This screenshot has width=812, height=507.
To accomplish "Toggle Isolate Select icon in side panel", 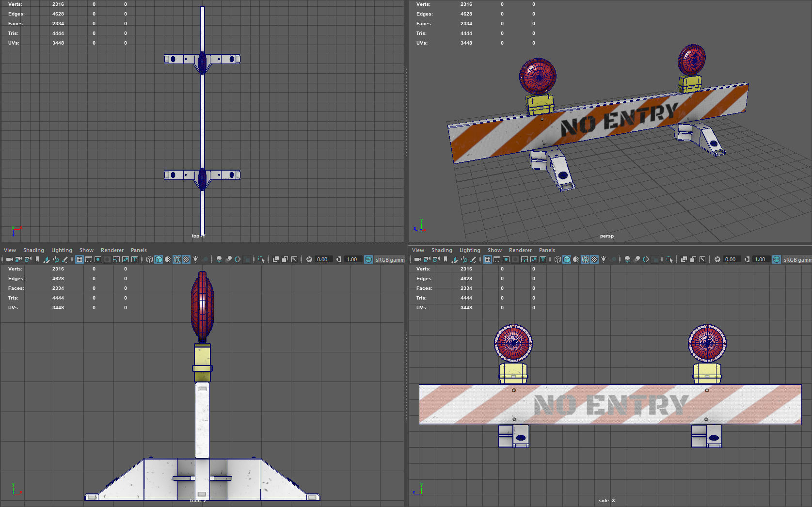I will pyautogui.click(x=669, y=259).
